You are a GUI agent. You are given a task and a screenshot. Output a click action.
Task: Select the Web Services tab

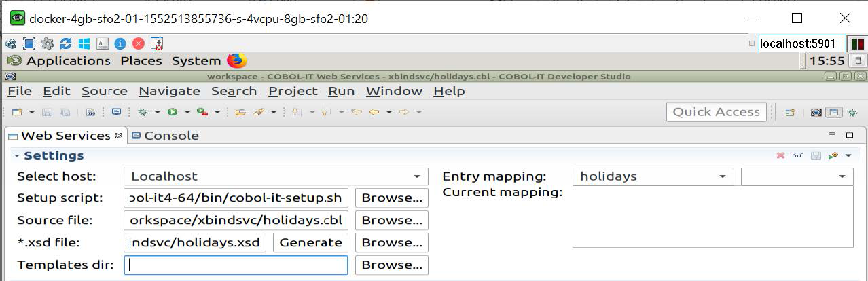click(65, 135)
